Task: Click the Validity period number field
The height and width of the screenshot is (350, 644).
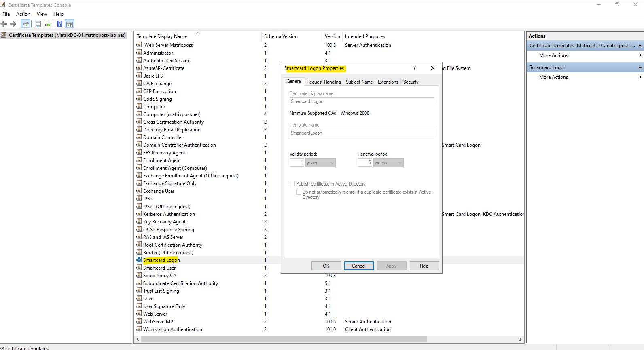Action: point(297,162)
